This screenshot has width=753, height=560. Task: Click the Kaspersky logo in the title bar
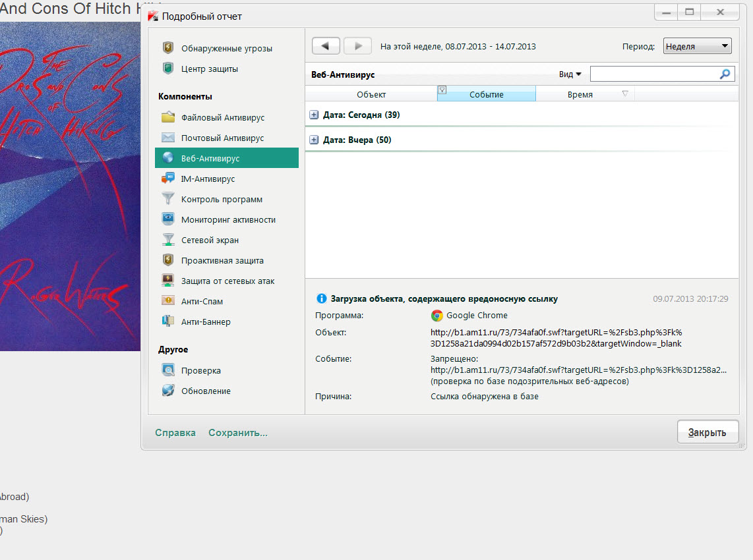tap(153, 16)
